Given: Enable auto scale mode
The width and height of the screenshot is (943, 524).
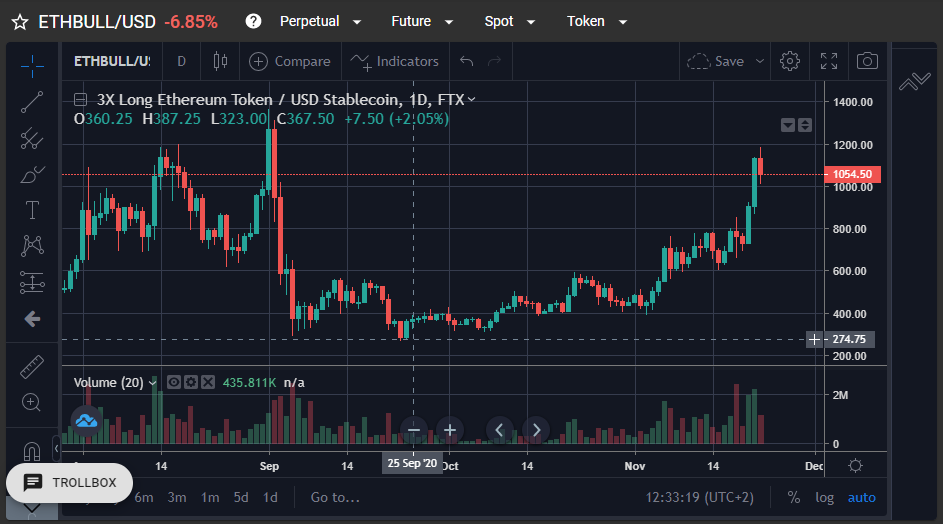Looking at the screenshot, I should [861, 498].
